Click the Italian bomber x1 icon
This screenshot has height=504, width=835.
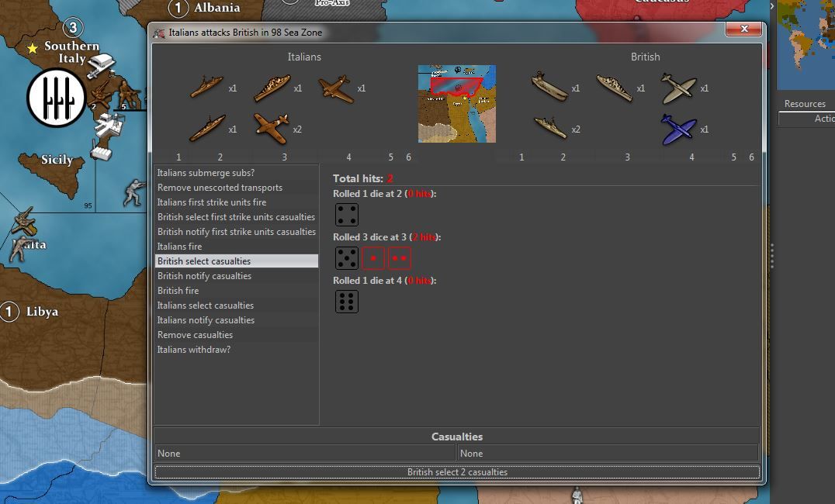pyautogui.click(x=336, y=88)
